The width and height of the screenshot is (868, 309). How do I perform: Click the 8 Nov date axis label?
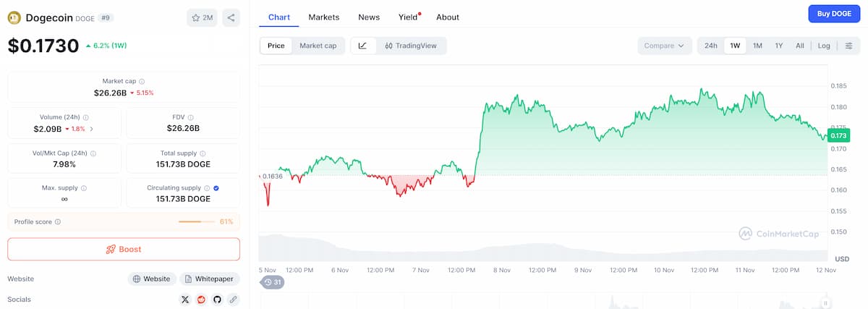[x=502, y=270]
